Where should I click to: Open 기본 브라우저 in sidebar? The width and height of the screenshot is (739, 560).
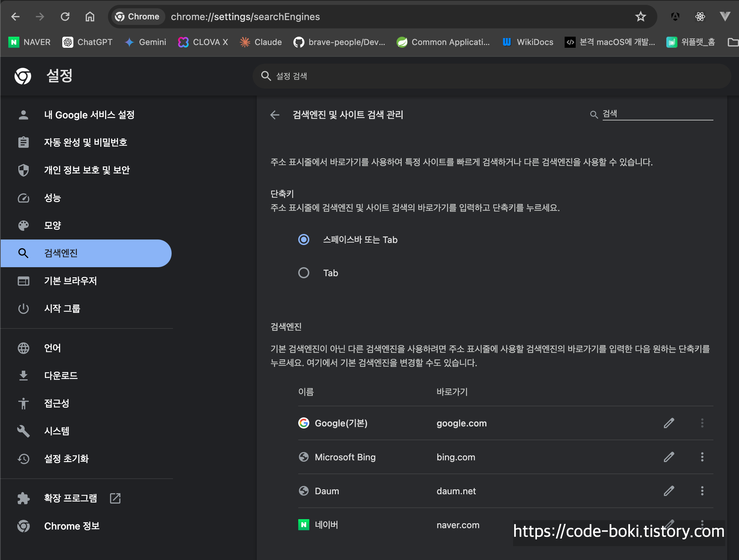pos(70,281)
